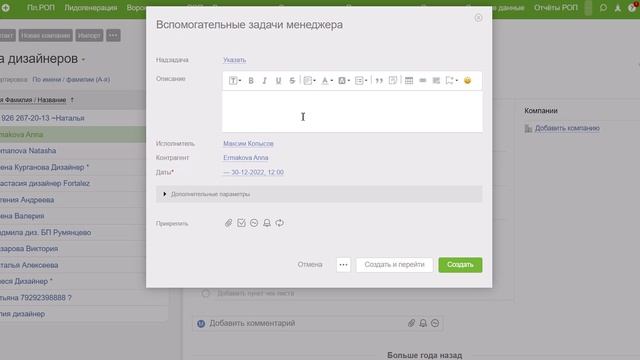Screen dimensions: 640x360
Task: Insert link via chain icon
Action: click(422, 80)
